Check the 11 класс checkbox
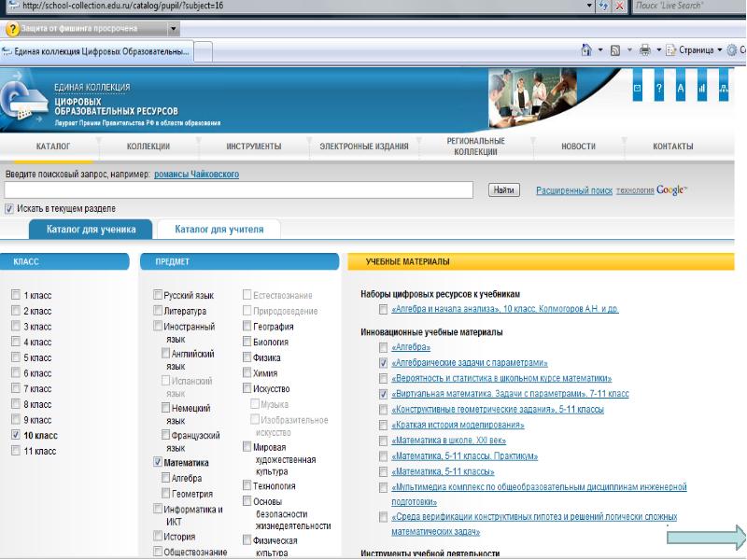This screenshot has height=560, width=747. (x=16, y=451)
